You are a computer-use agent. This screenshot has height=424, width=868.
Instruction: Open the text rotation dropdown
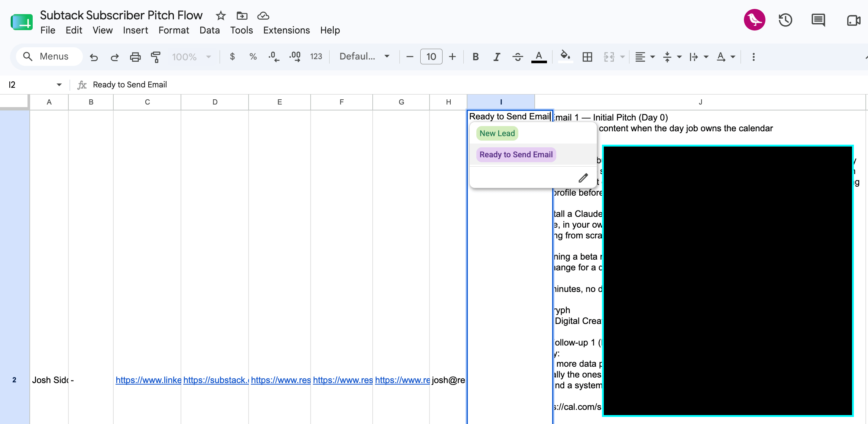726,57
